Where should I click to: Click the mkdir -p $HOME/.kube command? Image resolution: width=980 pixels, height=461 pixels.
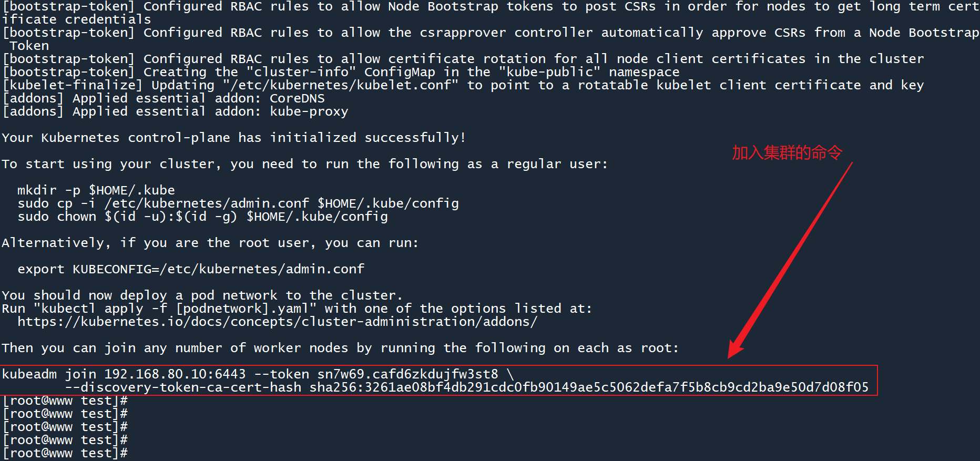(96, 190)
